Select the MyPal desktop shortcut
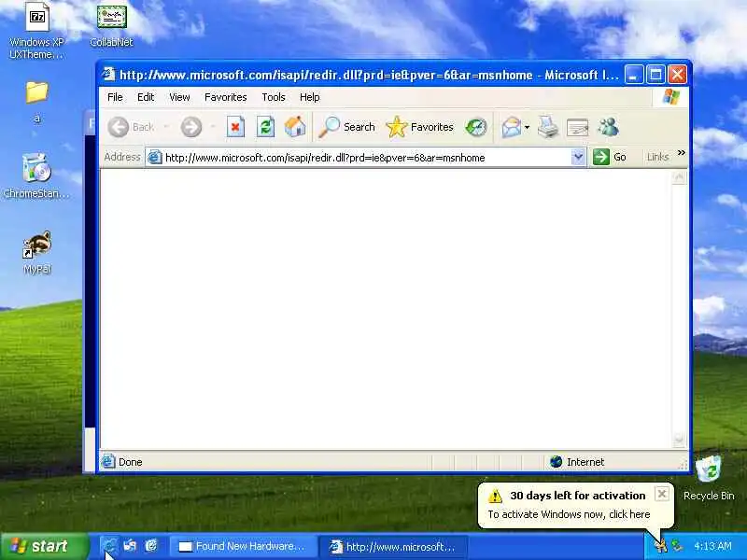 [36, 252]
